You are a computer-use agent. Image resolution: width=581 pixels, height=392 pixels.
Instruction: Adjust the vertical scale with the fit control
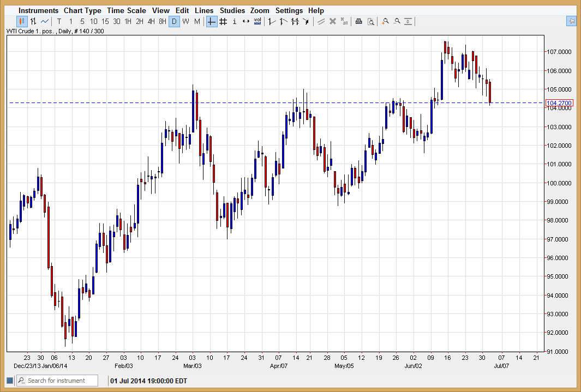point(408,21)
